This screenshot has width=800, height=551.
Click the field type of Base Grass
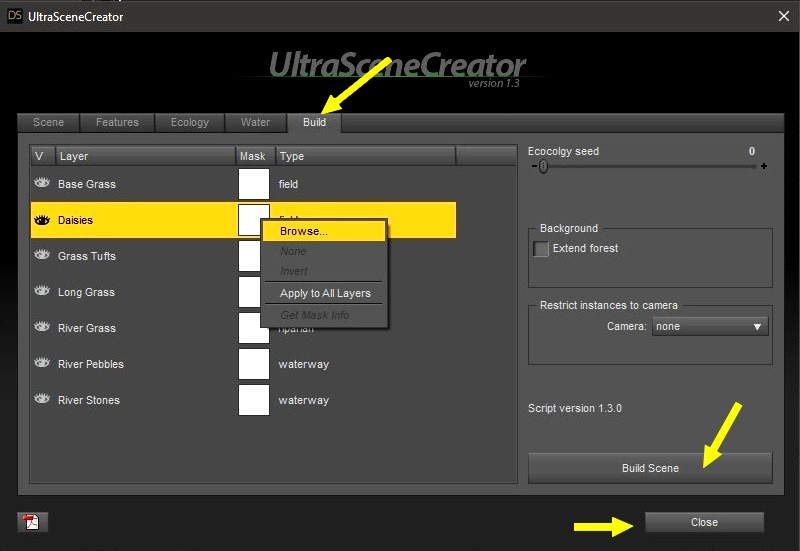tap(288, 184)
